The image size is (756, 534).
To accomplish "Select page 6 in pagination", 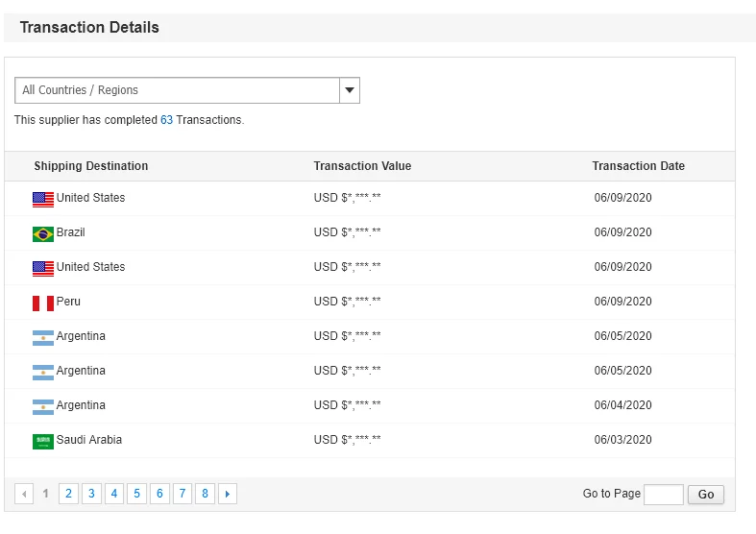I will (159, 494).
